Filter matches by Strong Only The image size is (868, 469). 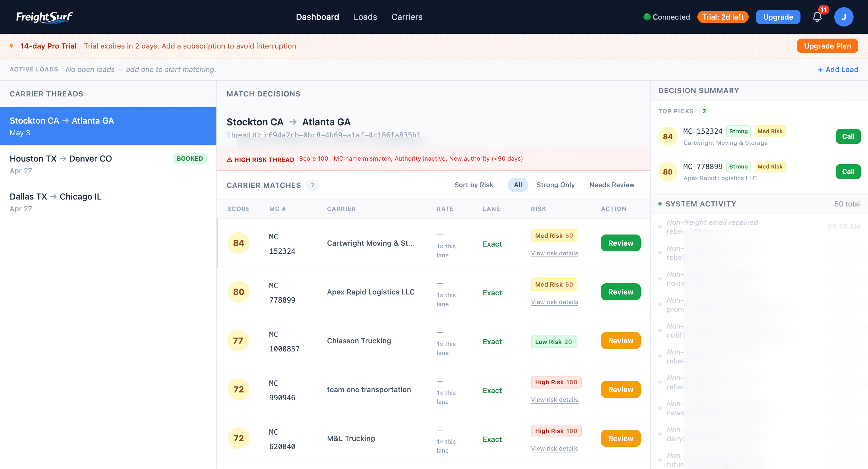(x=555, y=185)
